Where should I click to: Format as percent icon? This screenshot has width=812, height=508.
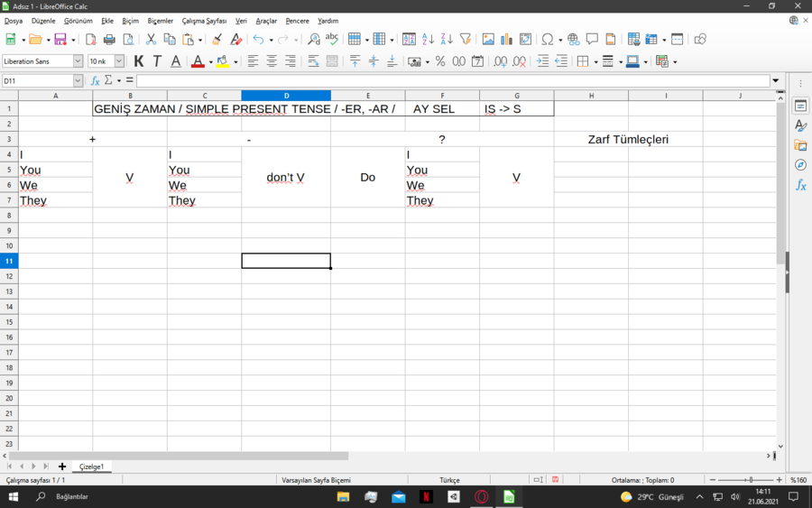point(440,61)
